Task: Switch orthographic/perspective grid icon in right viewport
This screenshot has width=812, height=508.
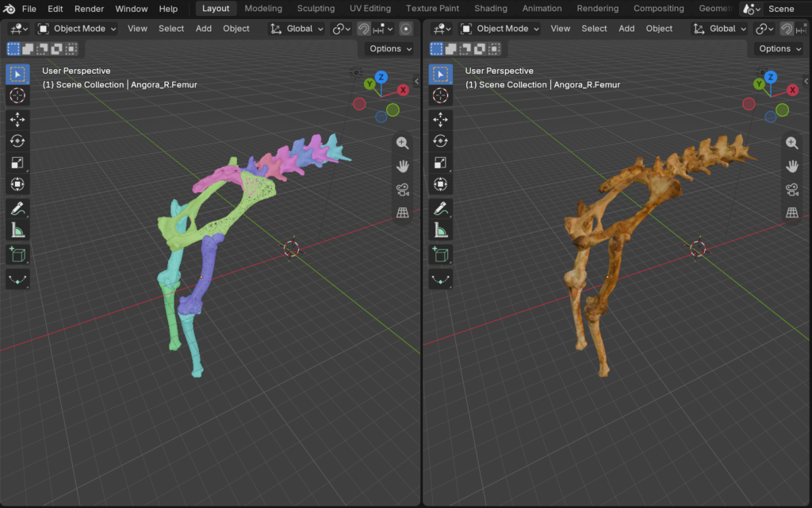Action: coord(792,212)
